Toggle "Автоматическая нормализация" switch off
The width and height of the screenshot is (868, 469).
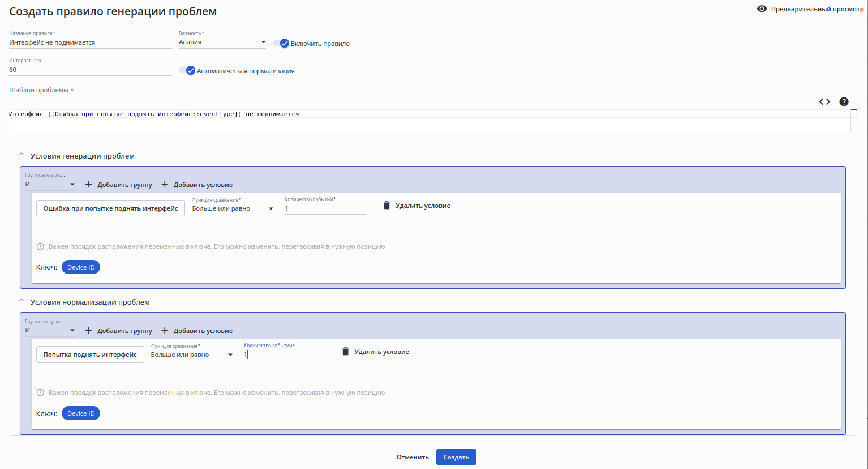click(187, 71)
